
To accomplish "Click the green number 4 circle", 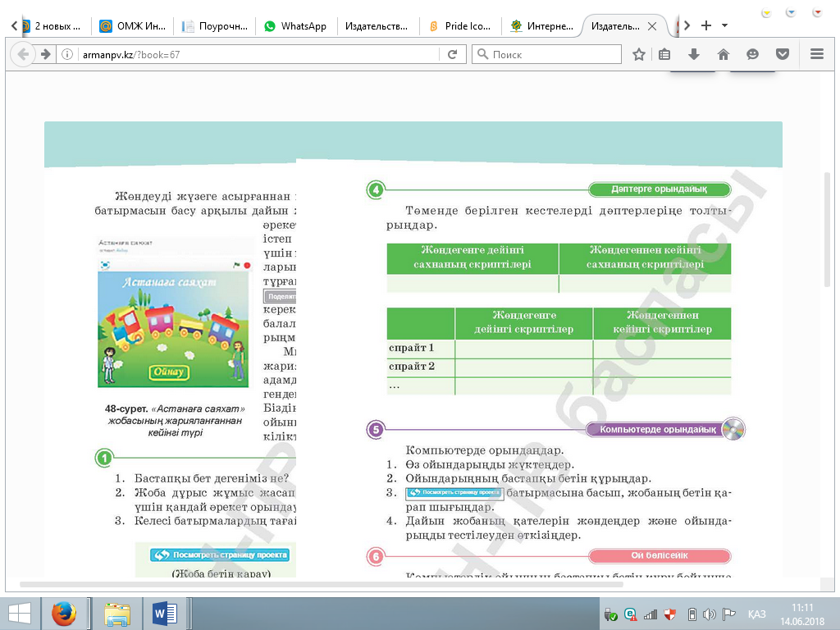I will [376, 189].
